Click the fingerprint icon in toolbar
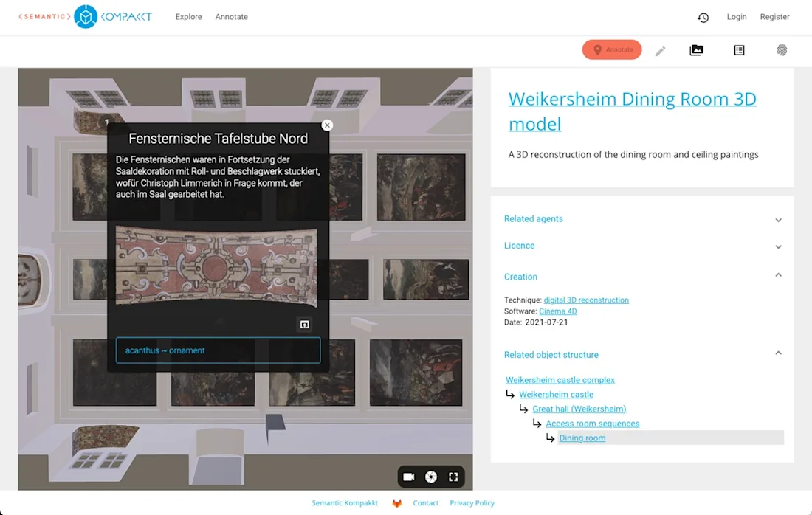 click(x=782, y=50)
